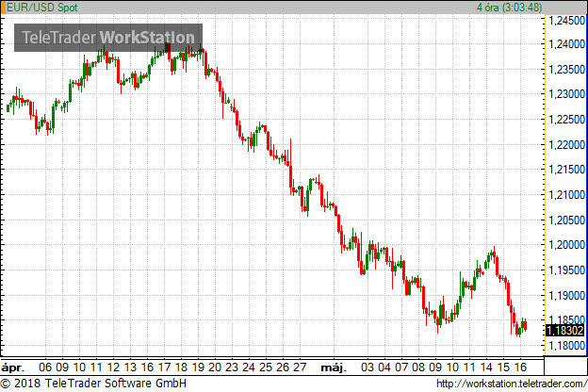Click the 'máj.' month label on time axis
This screenshot has width=588, height=392.
pos(334,367)
